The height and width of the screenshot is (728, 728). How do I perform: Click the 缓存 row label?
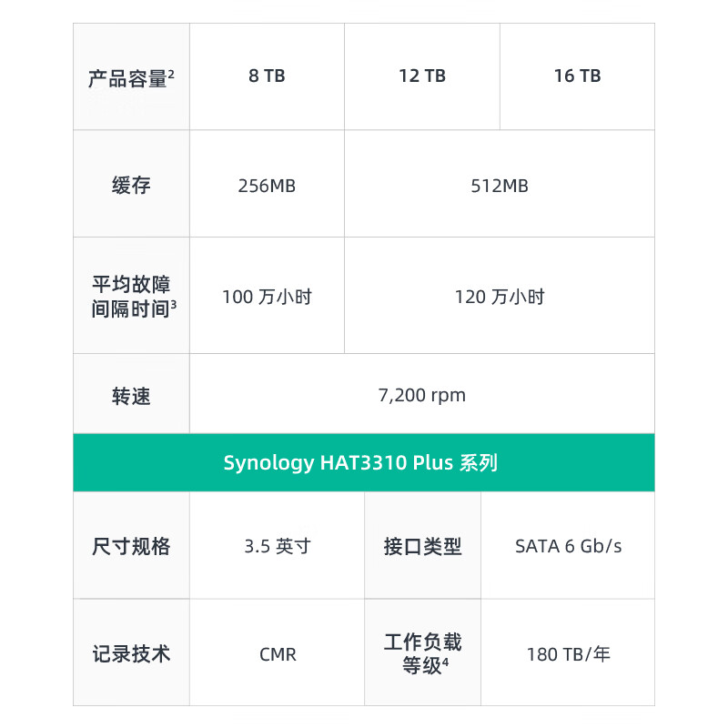point(131,186)
